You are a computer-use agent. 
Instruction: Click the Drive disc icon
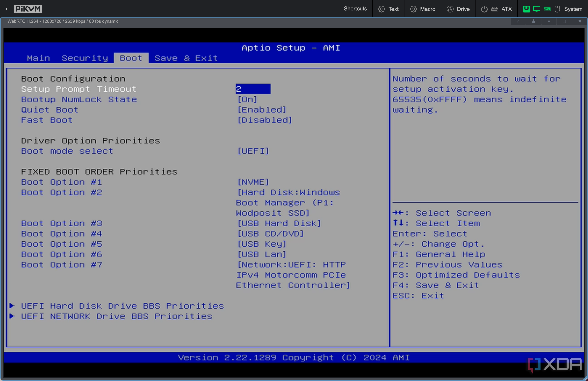click(x=450, y=9)
